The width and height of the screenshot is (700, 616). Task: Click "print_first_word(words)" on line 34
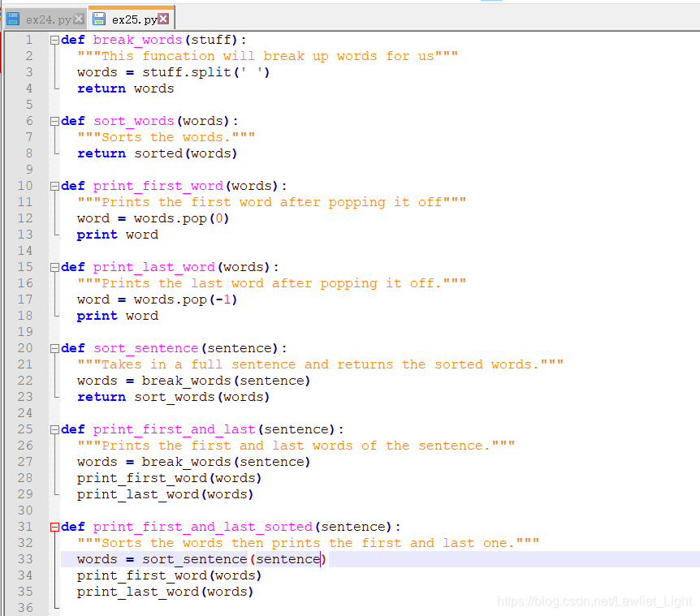point(169,575)
